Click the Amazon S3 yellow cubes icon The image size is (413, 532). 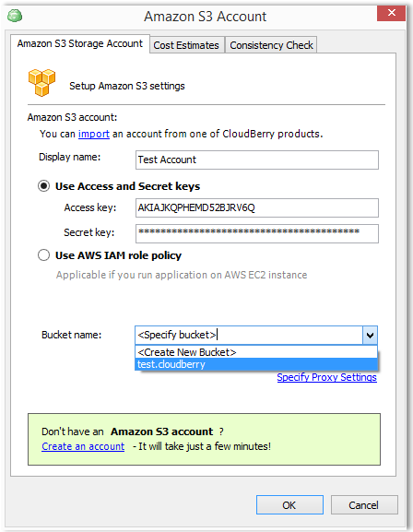click(41, 82)
